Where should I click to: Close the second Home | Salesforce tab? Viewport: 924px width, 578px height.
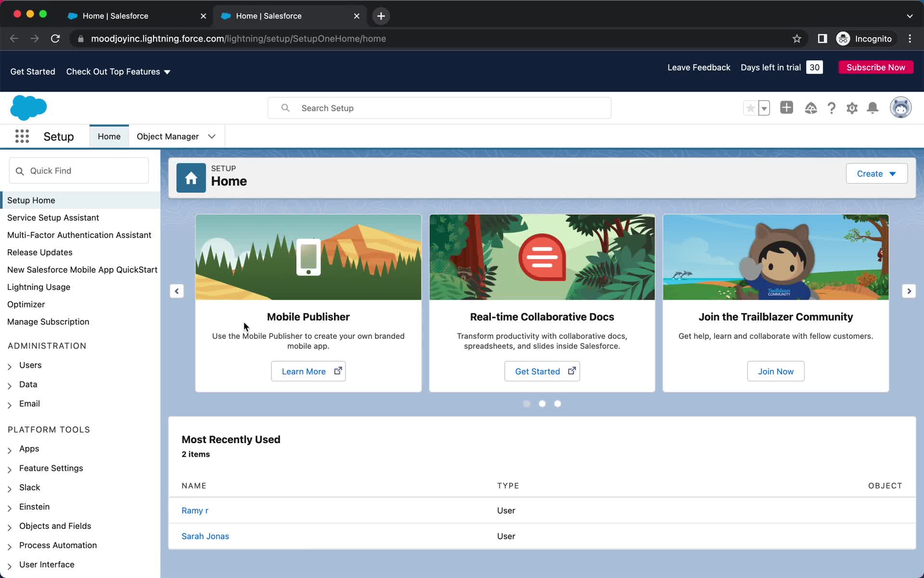(357, 16)
